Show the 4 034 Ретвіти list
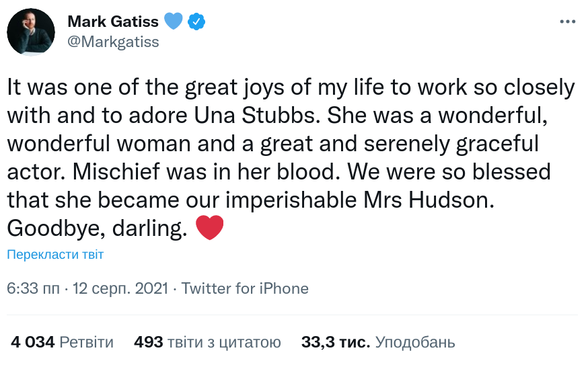The height and width of the screenshot is (367, 588). click(x=62, y=342)
